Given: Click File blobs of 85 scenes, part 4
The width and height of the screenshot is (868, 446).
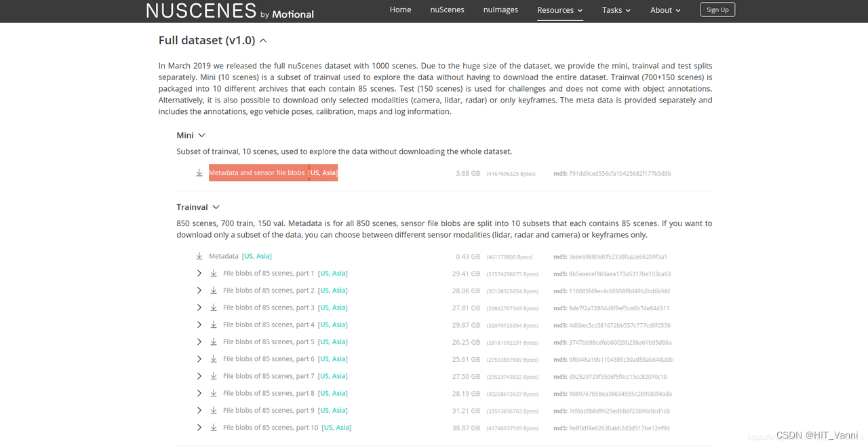Looking at the screenshot, I should pyautogui.click(x=269, y=325).
